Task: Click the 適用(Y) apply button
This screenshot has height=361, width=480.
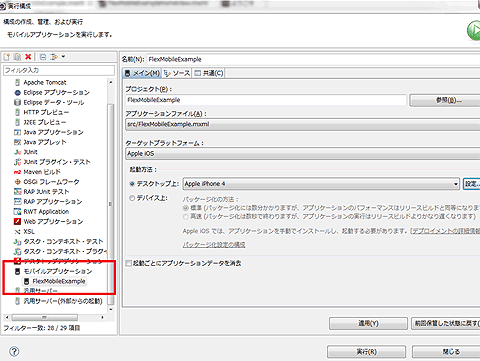Action: [368, 323]
